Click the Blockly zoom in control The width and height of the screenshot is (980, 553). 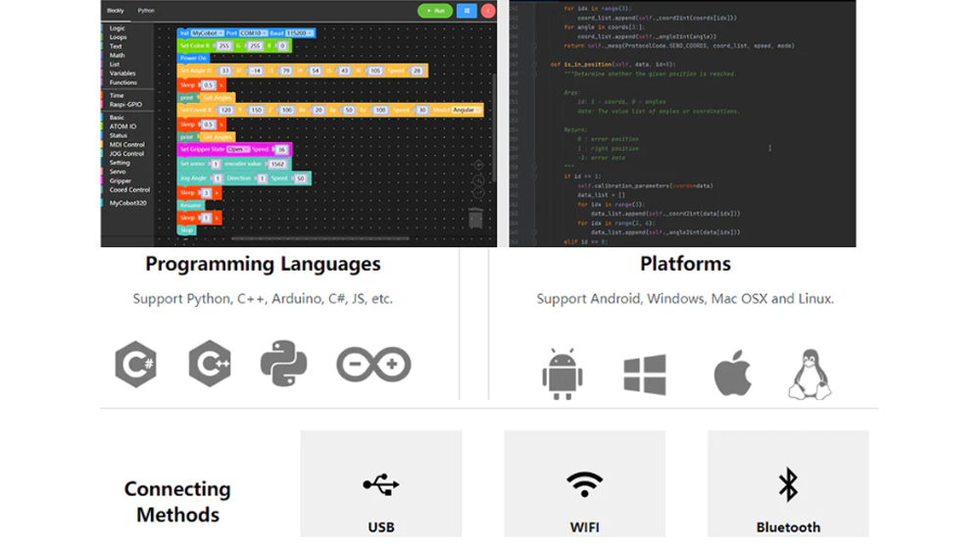pyautogui.click(x=478, y=180)
